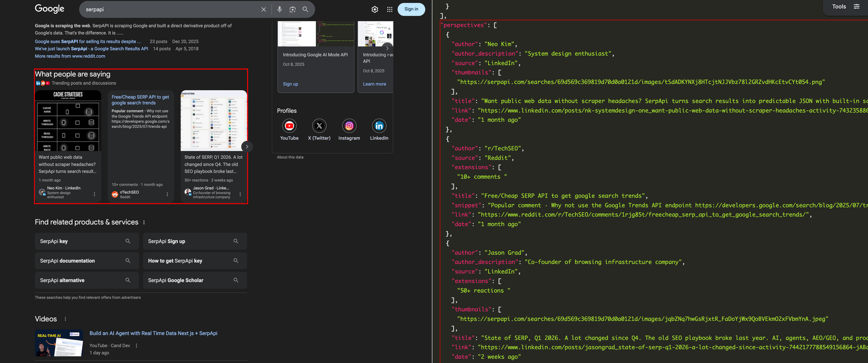Click JSON line "date": "2 weeks ago"
The width and height of the screenshot is (868, 363).
486,357
